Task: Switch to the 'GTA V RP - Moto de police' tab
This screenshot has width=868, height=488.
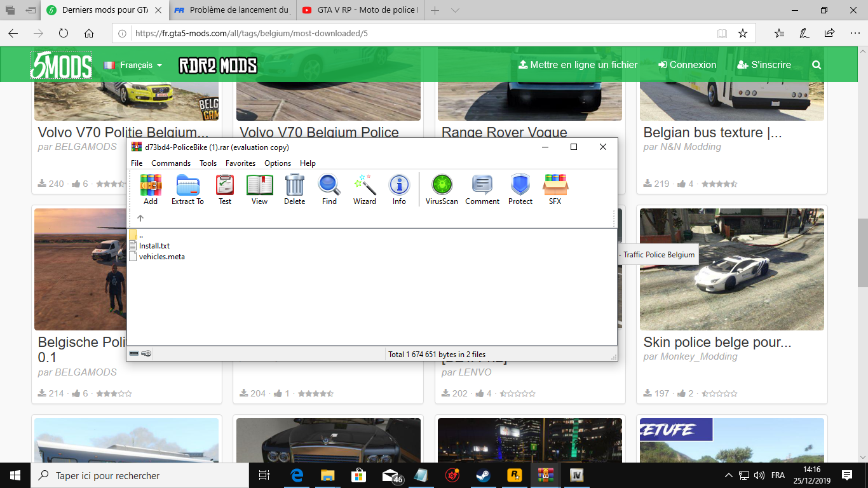Action: coord(360,11)
